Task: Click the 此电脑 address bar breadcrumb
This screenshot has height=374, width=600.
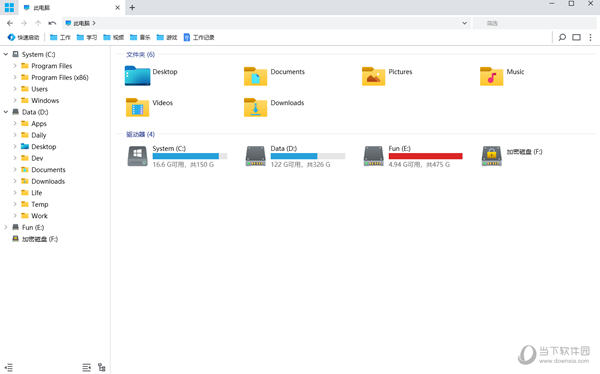Action: point(81,23)
